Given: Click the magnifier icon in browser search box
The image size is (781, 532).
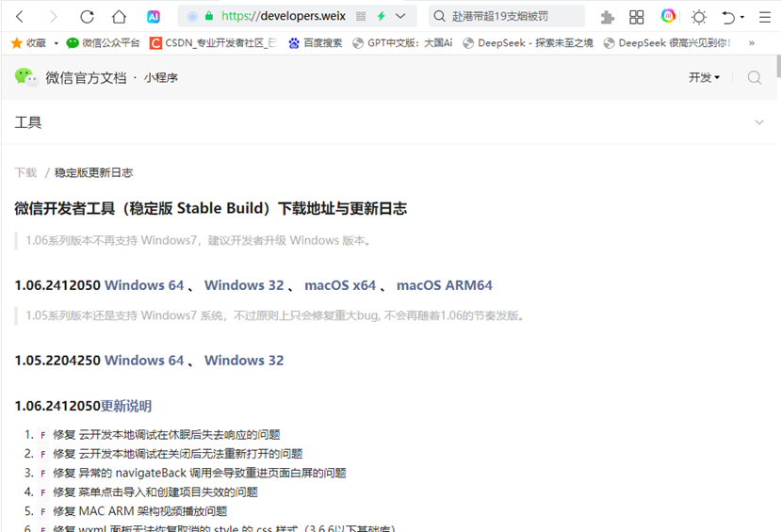Looking at the screenshot, I should pos(439,16).
